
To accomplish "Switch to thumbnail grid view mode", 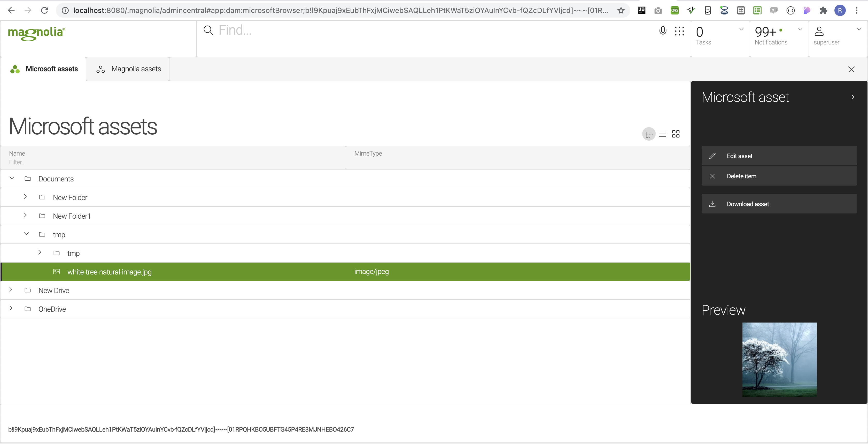I will pos(676,134).
